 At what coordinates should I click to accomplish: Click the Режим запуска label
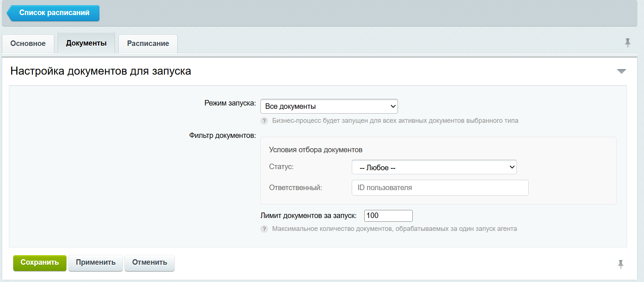pyautogui.click(x=230, y=103)
